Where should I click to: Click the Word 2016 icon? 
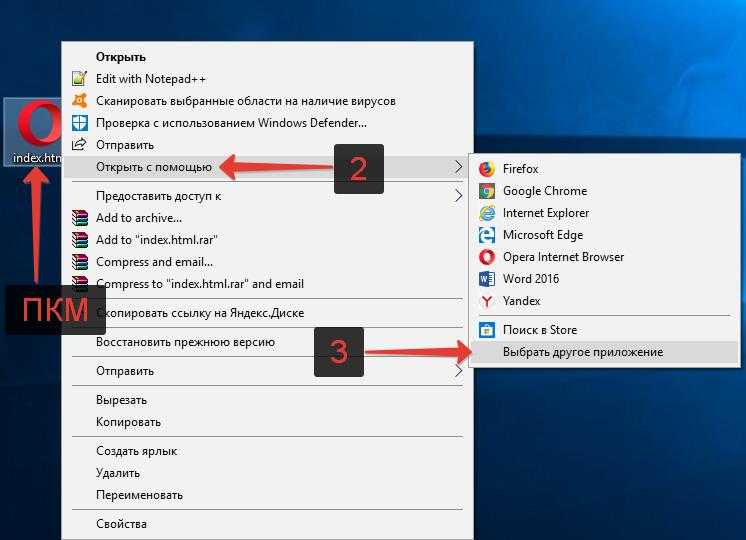coord(487,279)
